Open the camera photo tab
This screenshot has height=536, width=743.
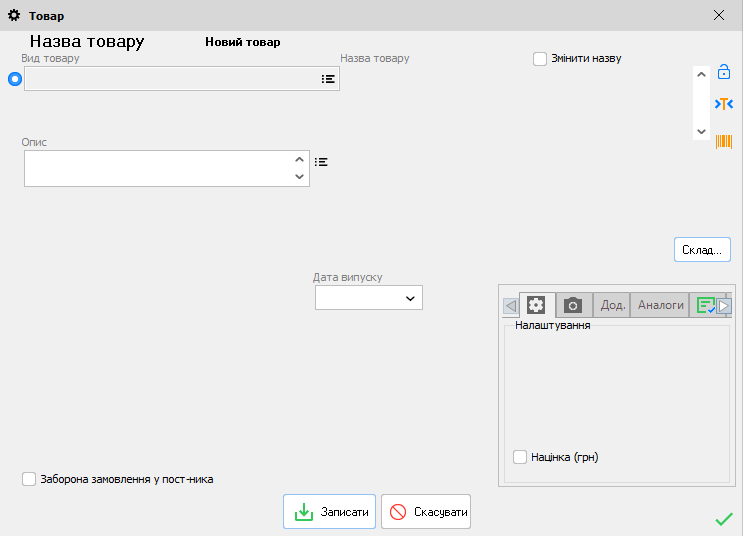tap(573, 305)
